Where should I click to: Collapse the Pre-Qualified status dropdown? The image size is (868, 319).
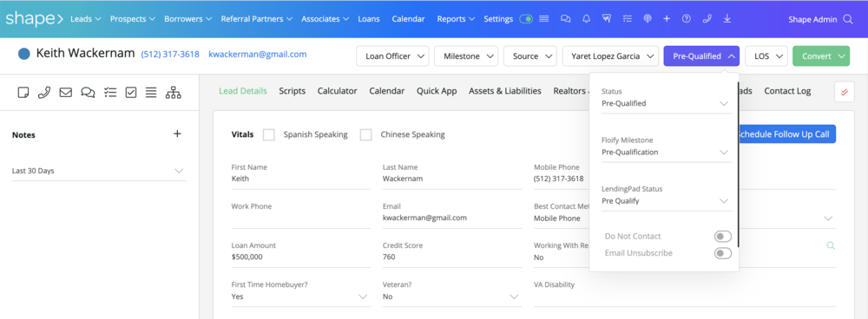tap(701, 55)
